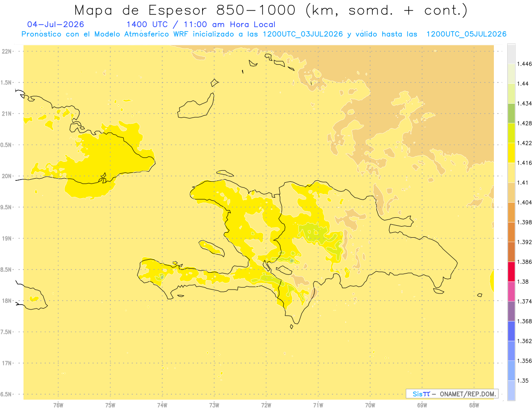Pick the tan swatch between 1.404 and 1.41

click(511, 192)
